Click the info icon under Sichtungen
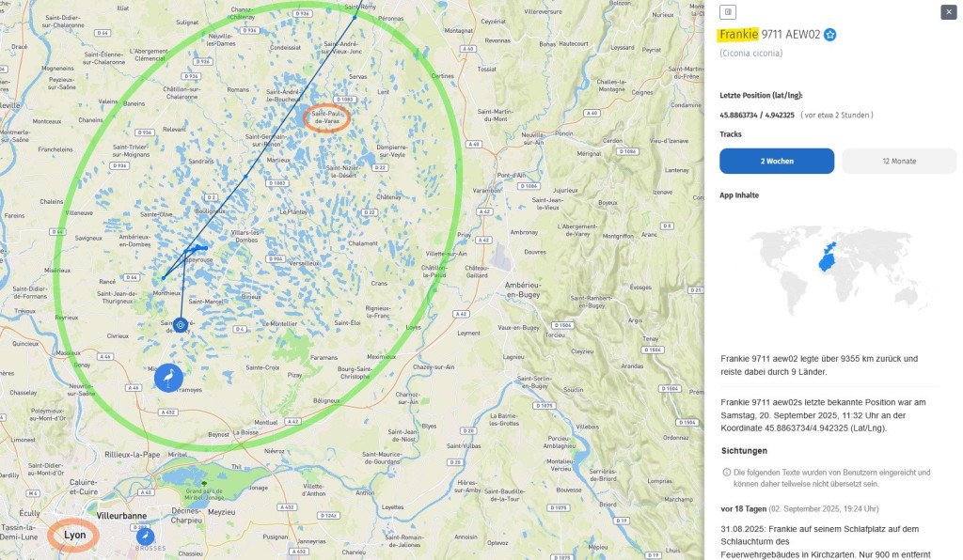963x560 pixels. point(726,472)
